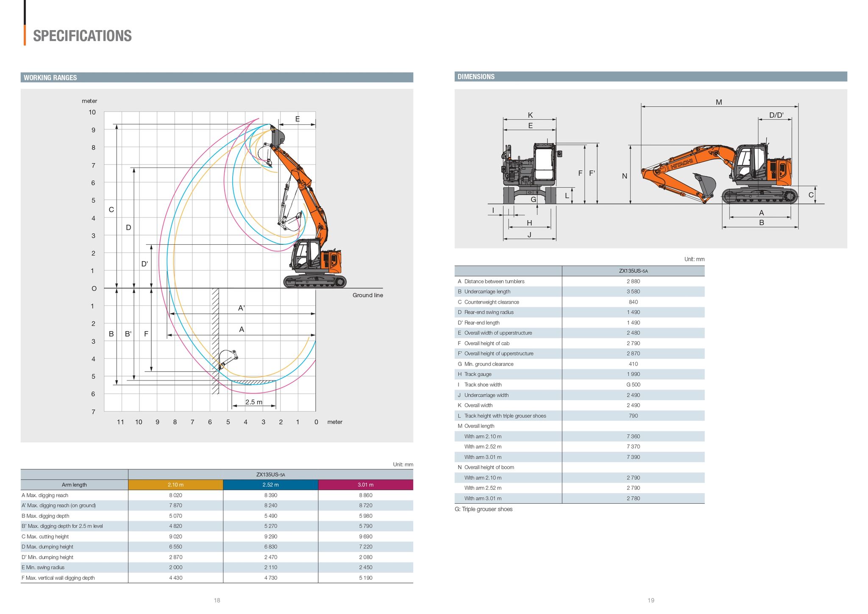Image resolution: width=868 pixels, height=614 pixels.
Task: Click page number 19
Action: click(651, 600)
